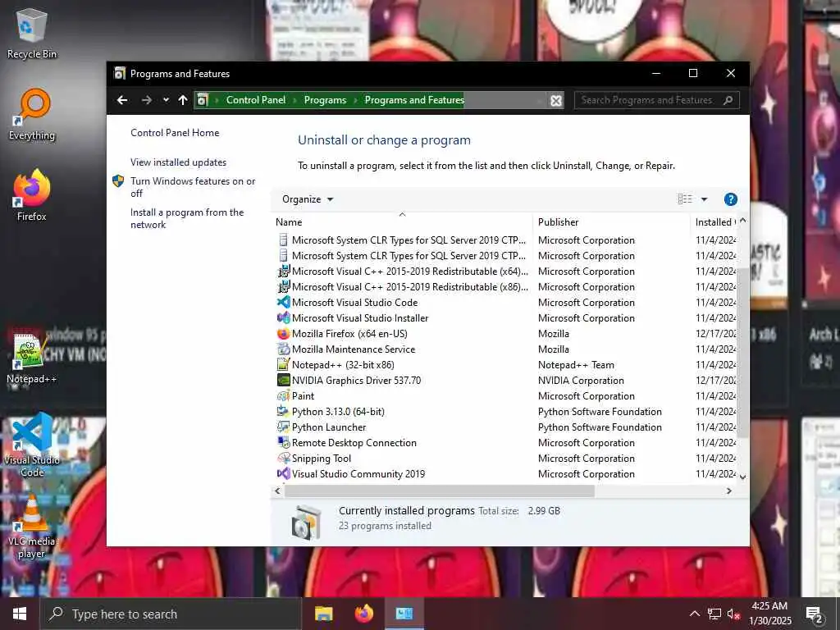Open Turn Windows features on or off
Viewport: 840px width, 630px height.
(193, 187)
